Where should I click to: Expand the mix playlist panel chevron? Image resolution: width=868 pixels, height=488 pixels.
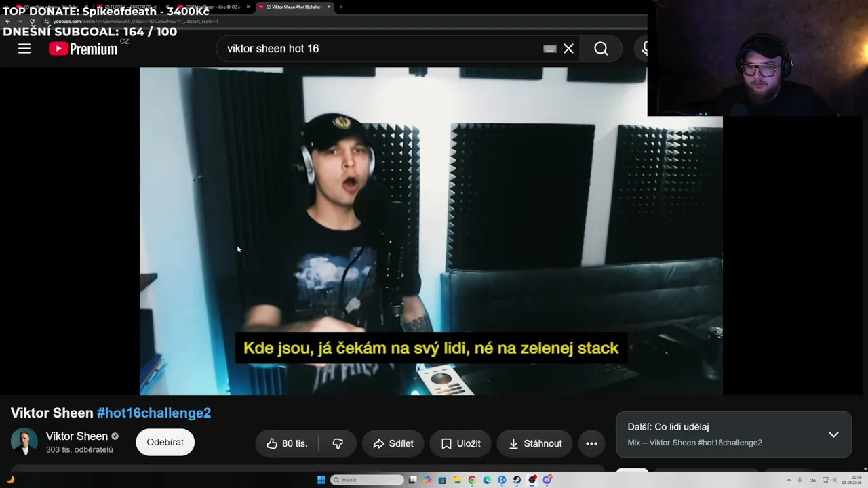click(x=833, y=434)
